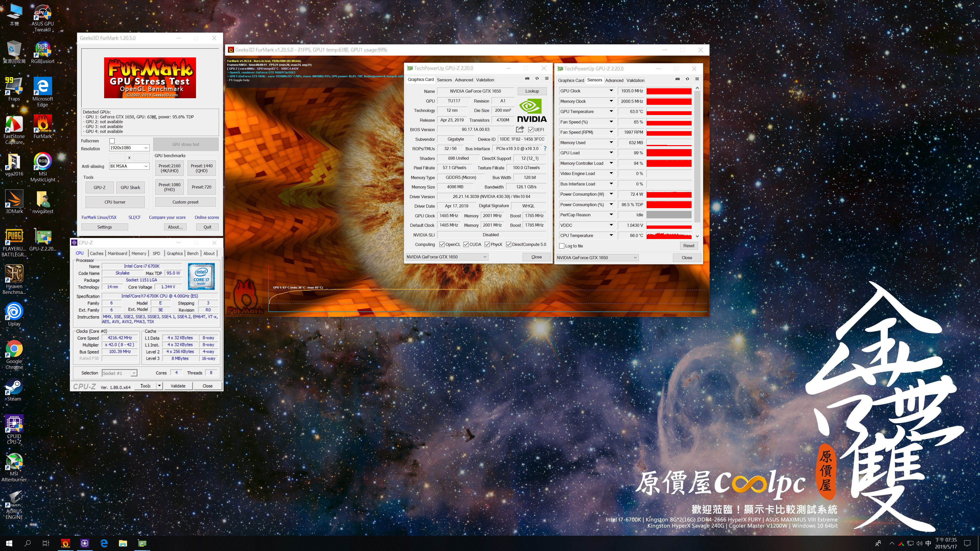Click Bus Interface question mark in GPU-Z
Image resolution: width=980 pixels, height=551 pixels.
[x=545, y=149]
